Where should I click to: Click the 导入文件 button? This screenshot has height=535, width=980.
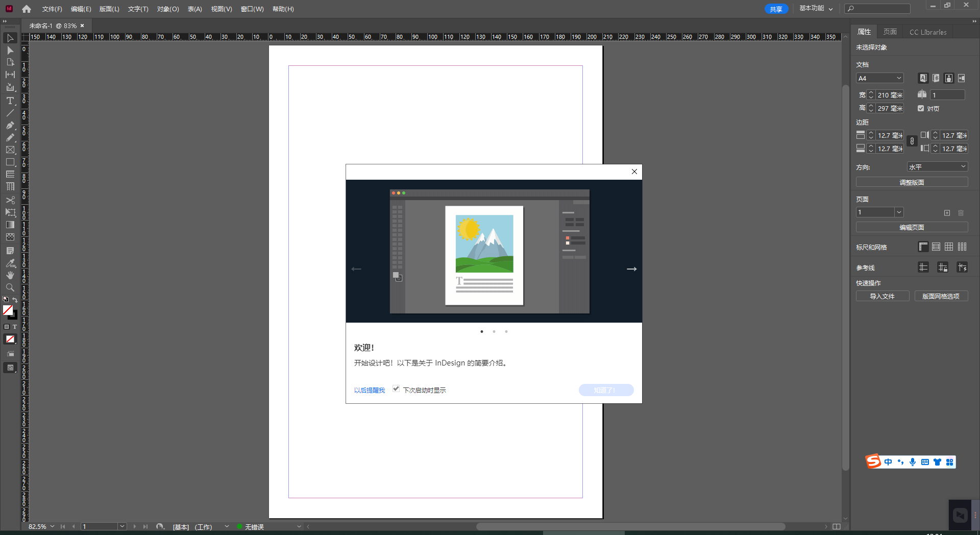point(882,296)
